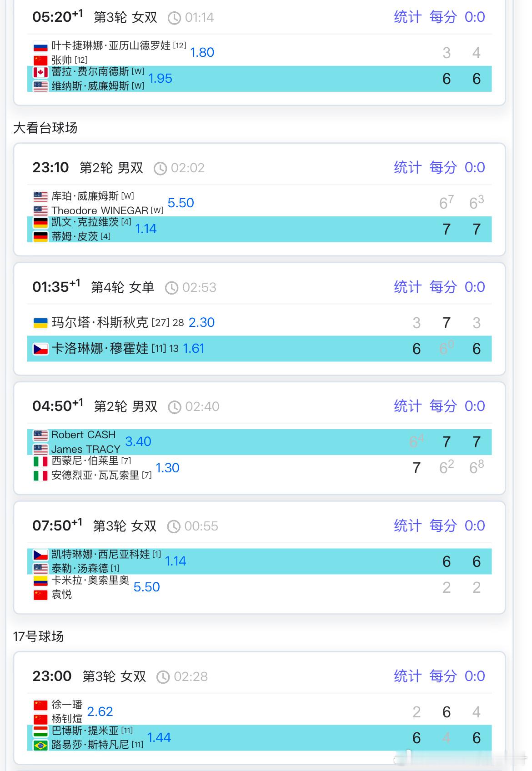Select the 3.40 odds for Cash and Tracy
Viewport: 532px width, 771px height.
tap(138, 442)
